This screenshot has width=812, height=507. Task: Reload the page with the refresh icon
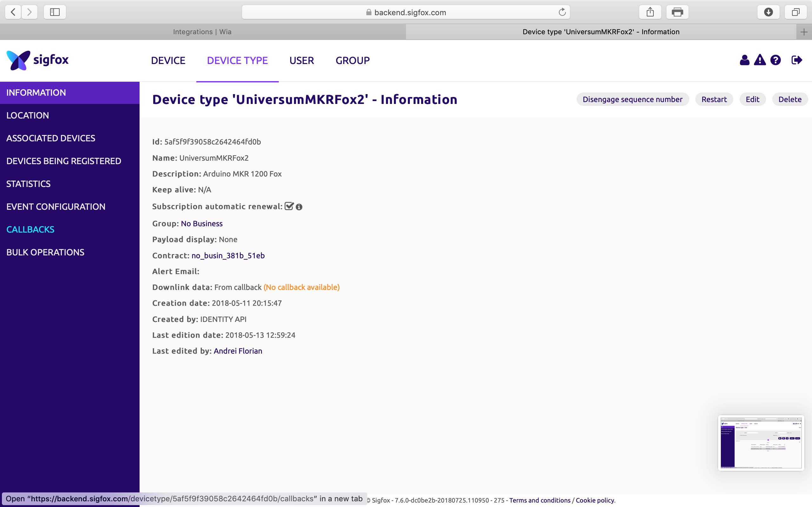[562, 12]
